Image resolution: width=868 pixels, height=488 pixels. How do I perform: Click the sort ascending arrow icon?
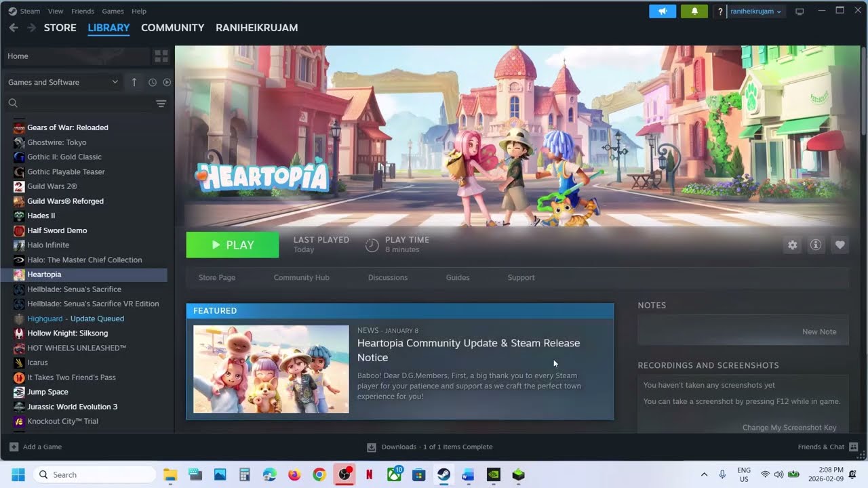(x=134, y=82)
